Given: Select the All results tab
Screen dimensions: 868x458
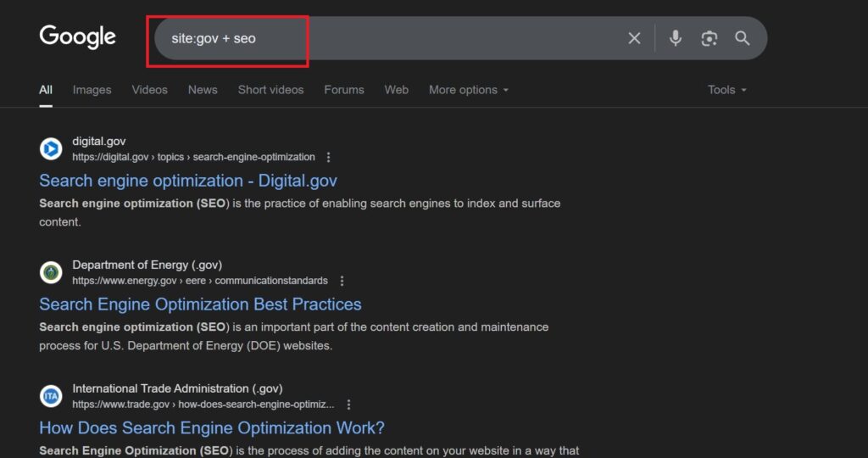Looking at the screenshot, I should 46,90.
